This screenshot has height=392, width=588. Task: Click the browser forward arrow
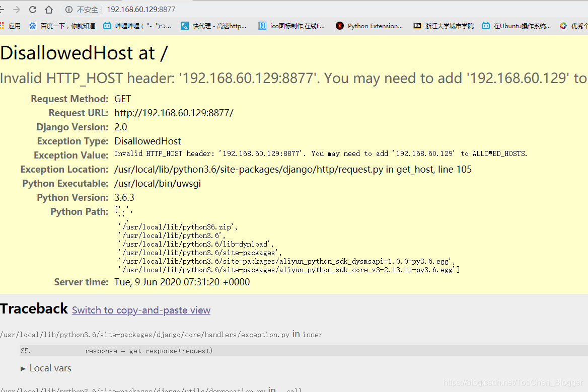[x=17, y=10]
